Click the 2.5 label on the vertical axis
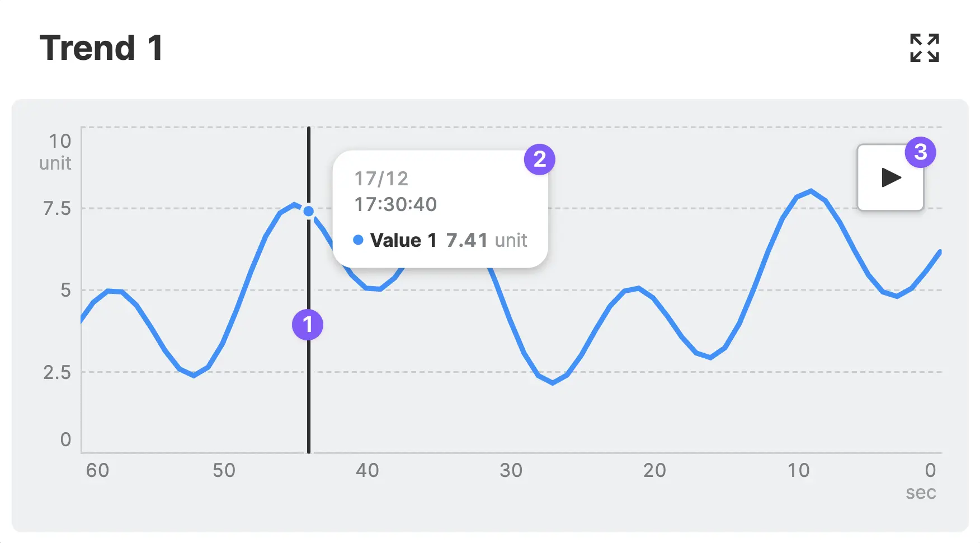The height and width of the screenshot is (543, 980). (x=57, y=372)
